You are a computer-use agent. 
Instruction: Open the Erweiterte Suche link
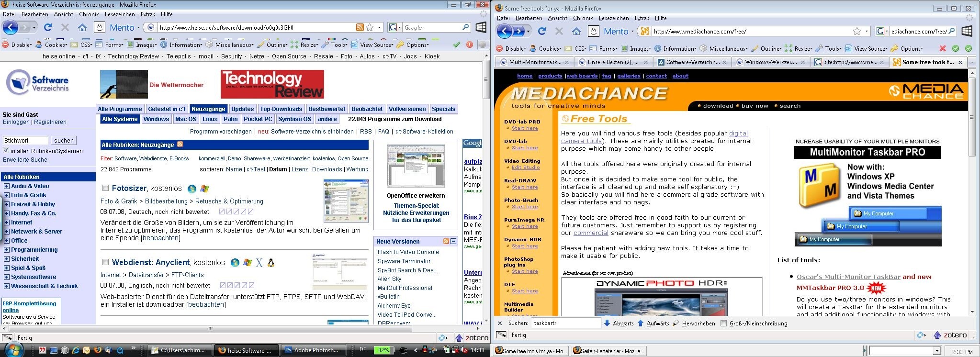tap(25, 160)
